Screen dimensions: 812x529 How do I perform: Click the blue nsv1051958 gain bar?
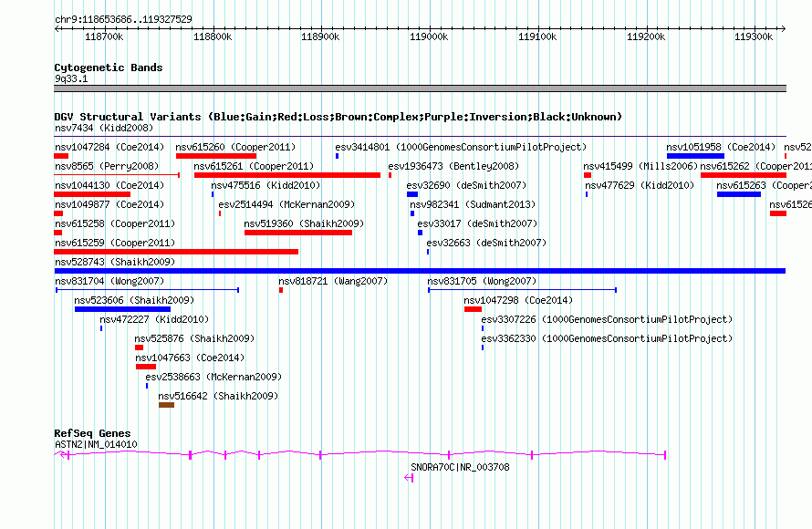pos(695,156)
